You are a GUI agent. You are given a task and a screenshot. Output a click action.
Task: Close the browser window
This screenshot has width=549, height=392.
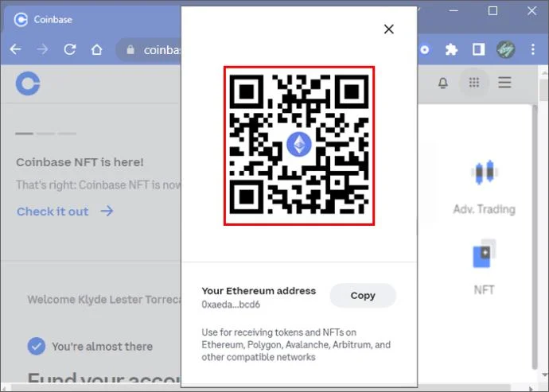click(x=531, y=11)
